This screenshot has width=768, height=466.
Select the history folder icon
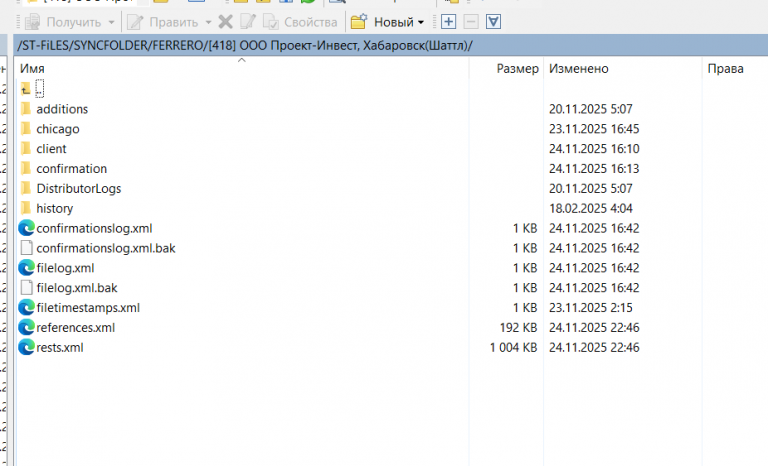pos(26,208)
